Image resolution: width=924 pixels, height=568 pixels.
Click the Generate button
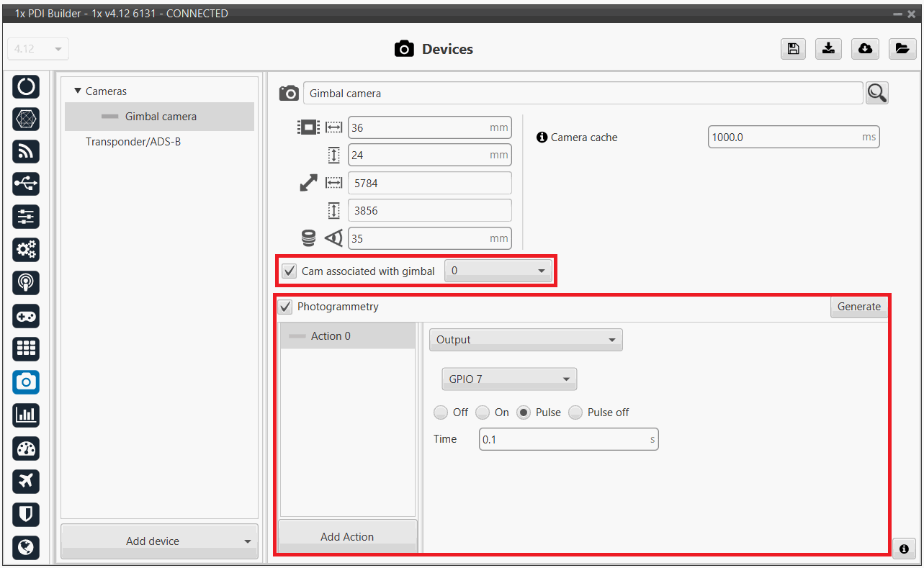pyautogui.click(x=858, y=307)
